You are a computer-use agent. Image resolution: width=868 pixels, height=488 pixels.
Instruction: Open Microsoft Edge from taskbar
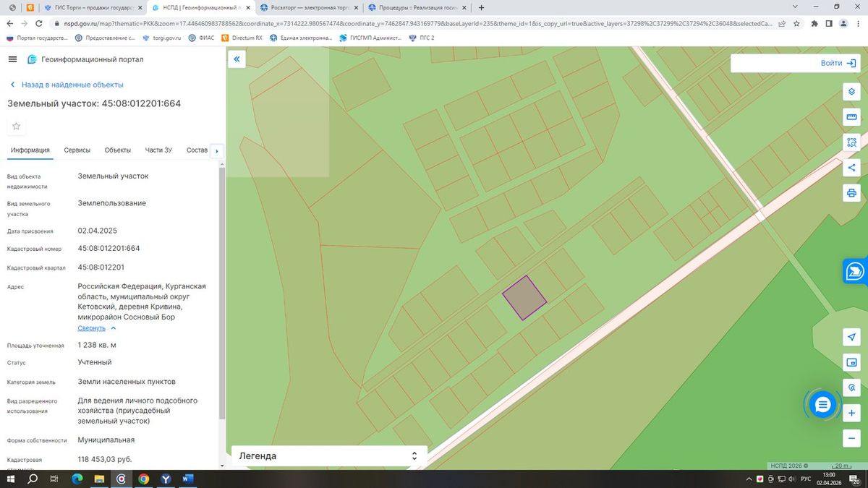[77, 479]
